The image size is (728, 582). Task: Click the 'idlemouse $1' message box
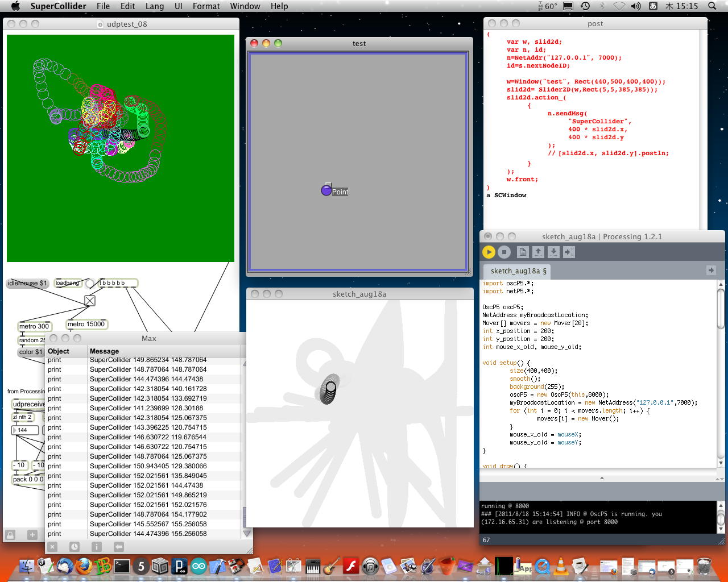[x=27, y=283]
